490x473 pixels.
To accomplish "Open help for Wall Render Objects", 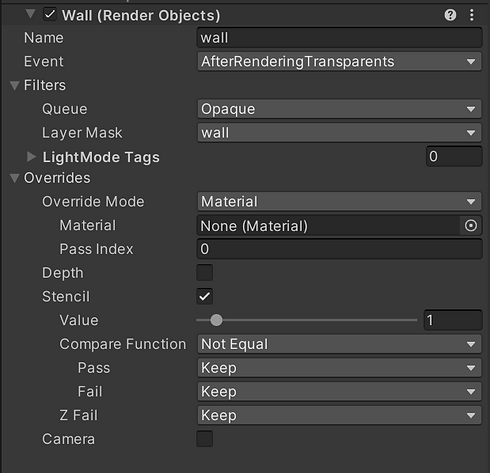I will pos(450,15).
